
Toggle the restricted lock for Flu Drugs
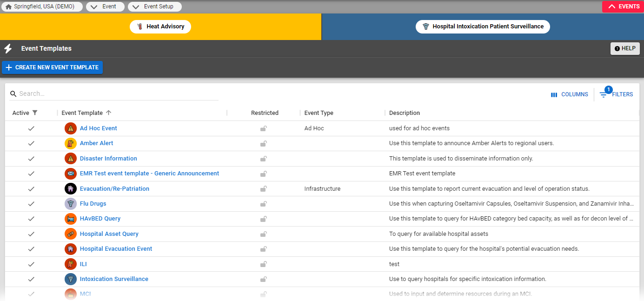coord(264,204)
